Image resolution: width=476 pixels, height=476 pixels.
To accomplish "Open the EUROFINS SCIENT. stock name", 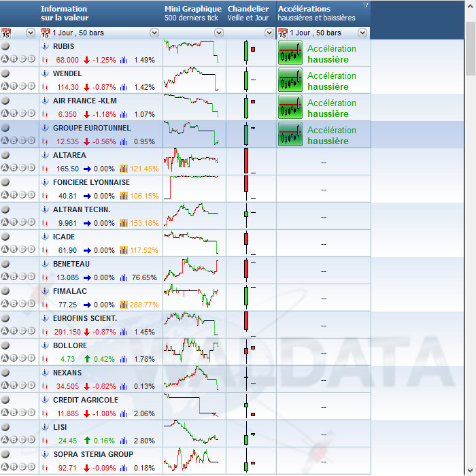I will coord(85,318).
